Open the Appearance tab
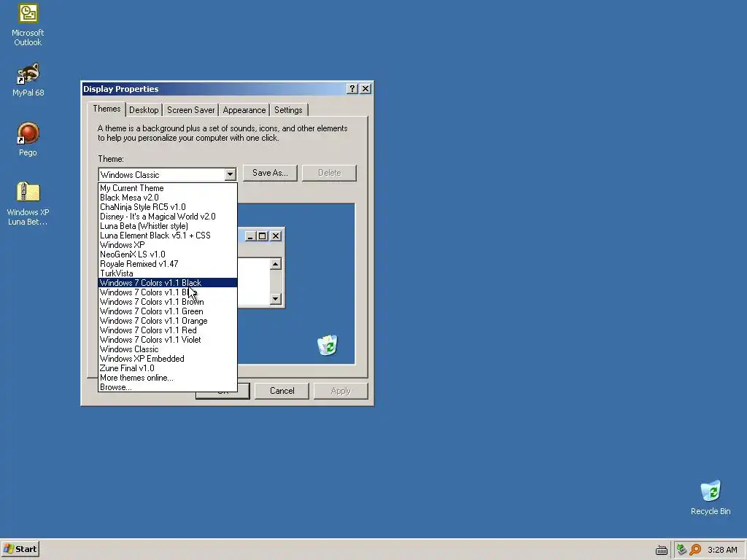The image size is (747, 560). (244, 110)
